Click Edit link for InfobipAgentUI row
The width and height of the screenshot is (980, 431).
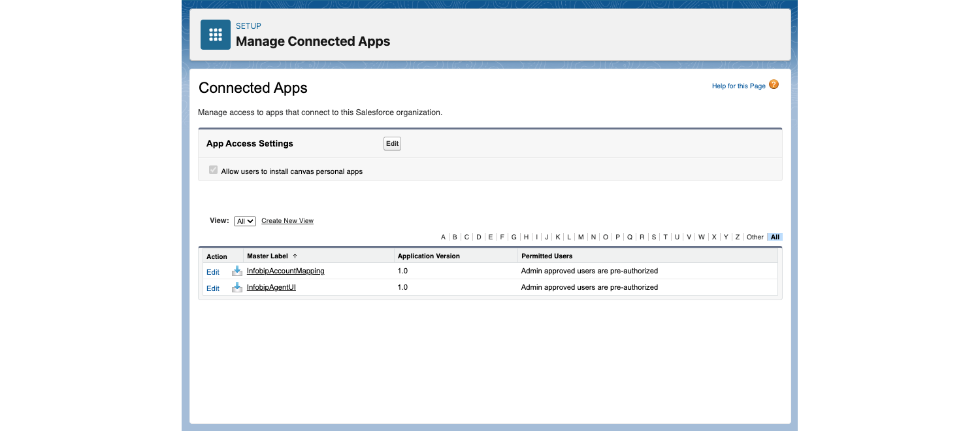coord(213,288)
